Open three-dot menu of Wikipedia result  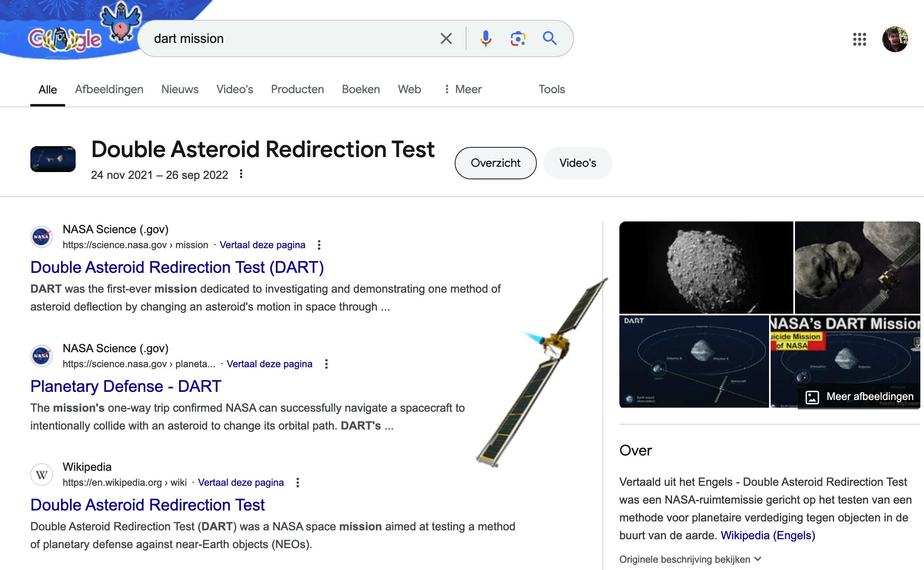[x=298, y=483]
